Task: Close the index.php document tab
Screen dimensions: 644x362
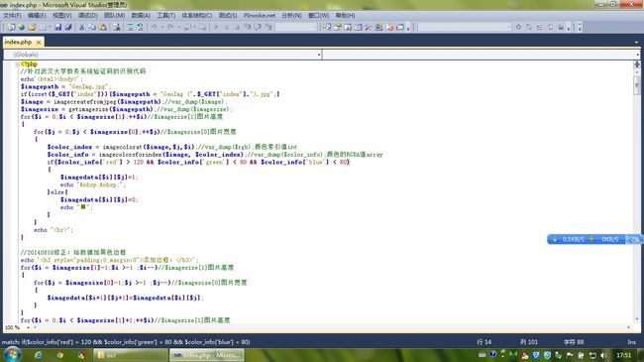Action: point(39,42)
